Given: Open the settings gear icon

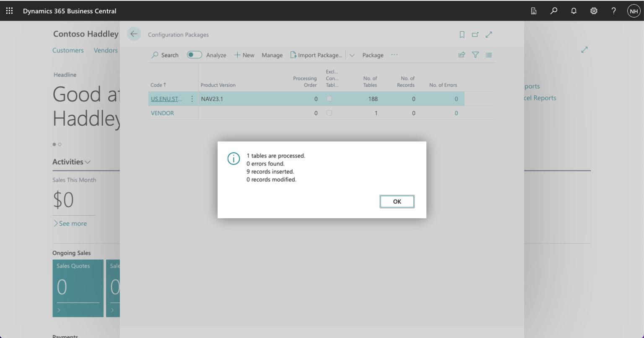Looking at the screenshot, I should coord(594,11).
